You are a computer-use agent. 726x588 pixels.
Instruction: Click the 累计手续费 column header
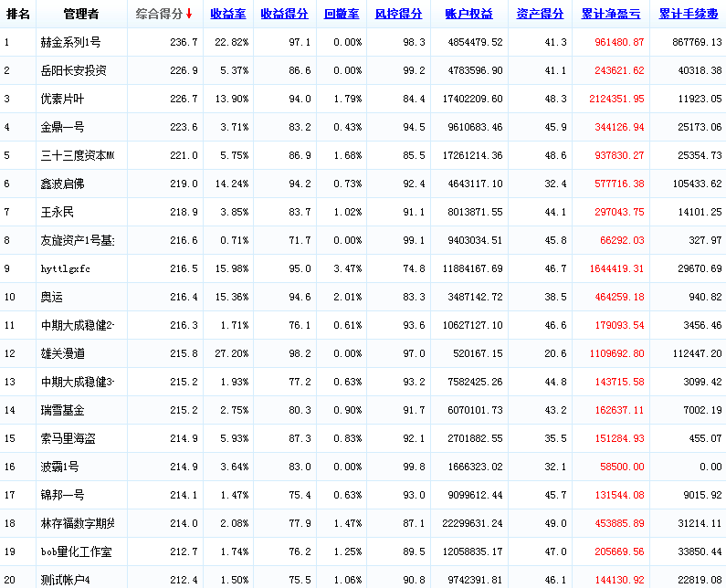point(689,15)
